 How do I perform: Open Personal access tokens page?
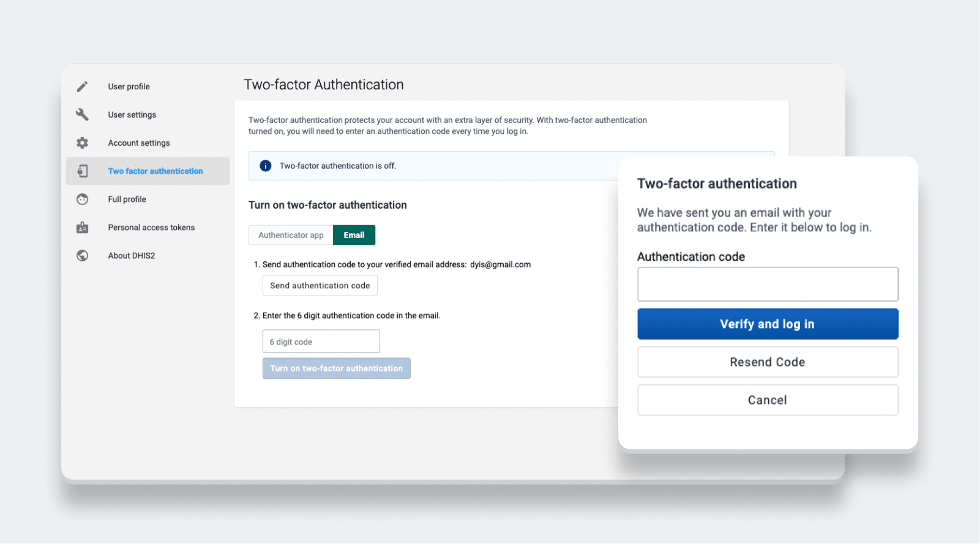[x=151, y=227]
